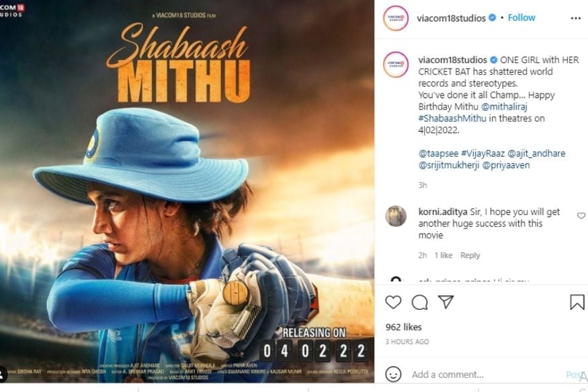Reply to korni.aditya's comment

tap(470, 256)
